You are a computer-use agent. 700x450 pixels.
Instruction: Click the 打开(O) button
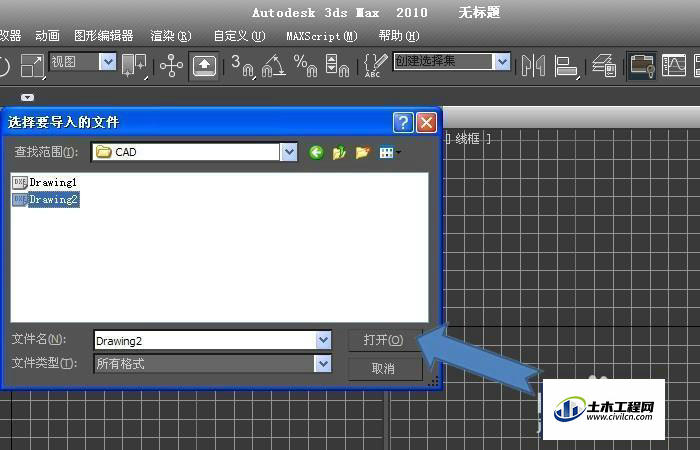coord(383,340)
